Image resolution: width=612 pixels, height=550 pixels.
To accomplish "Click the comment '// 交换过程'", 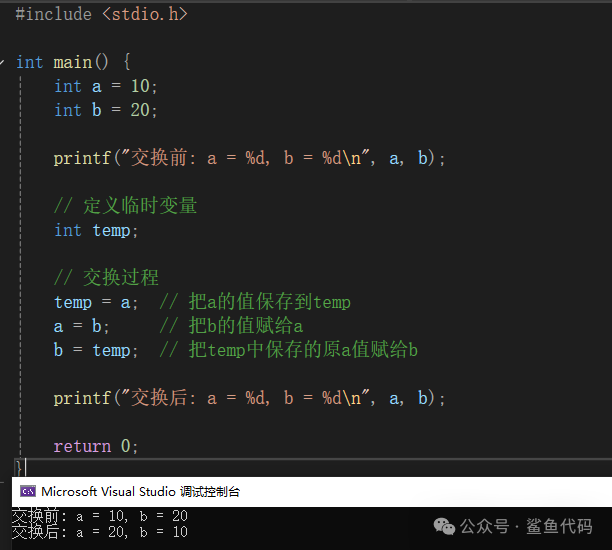I will [x=106, y=278].
